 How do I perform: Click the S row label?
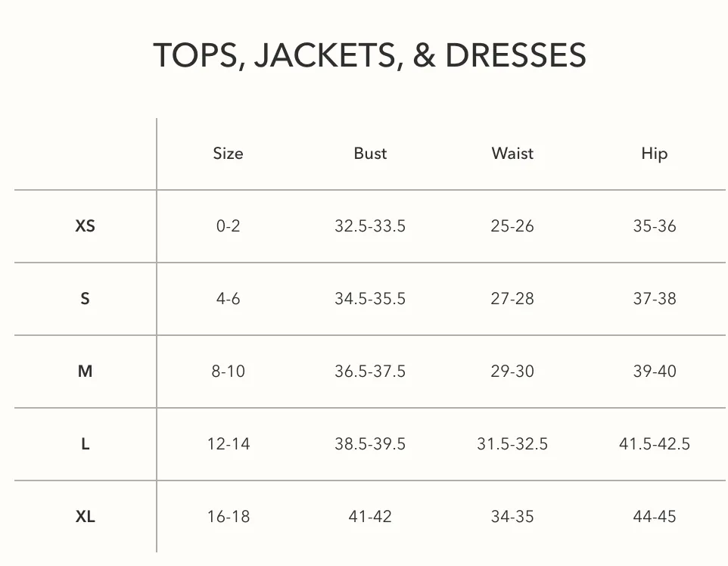(x=85, y=298)
